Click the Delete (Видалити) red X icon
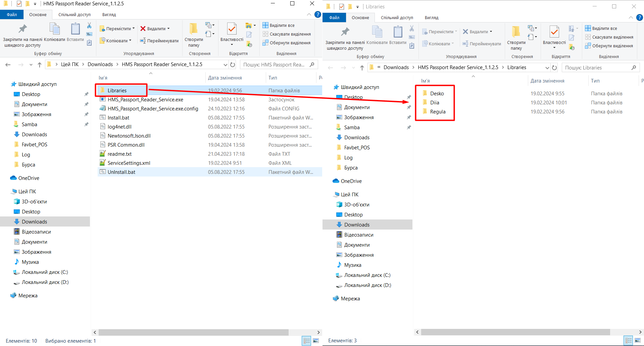Viewport: 644px width, 346px height. click(x=143, y=29)
